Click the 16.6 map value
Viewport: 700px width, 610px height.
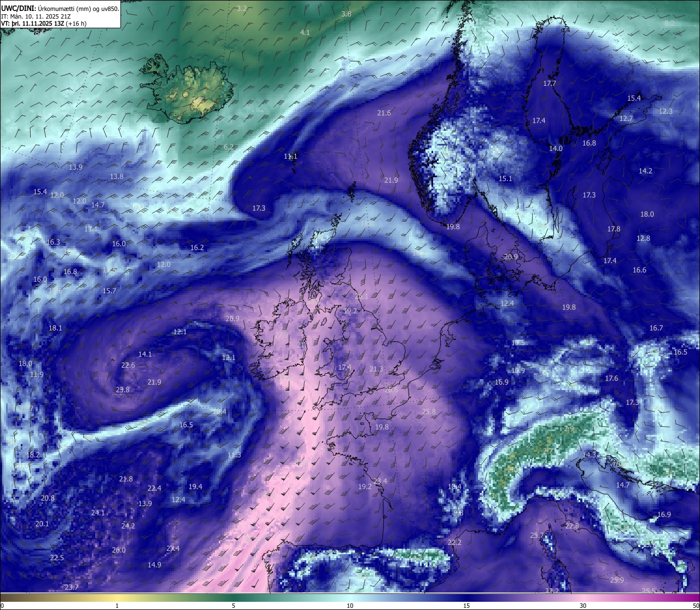639,270
